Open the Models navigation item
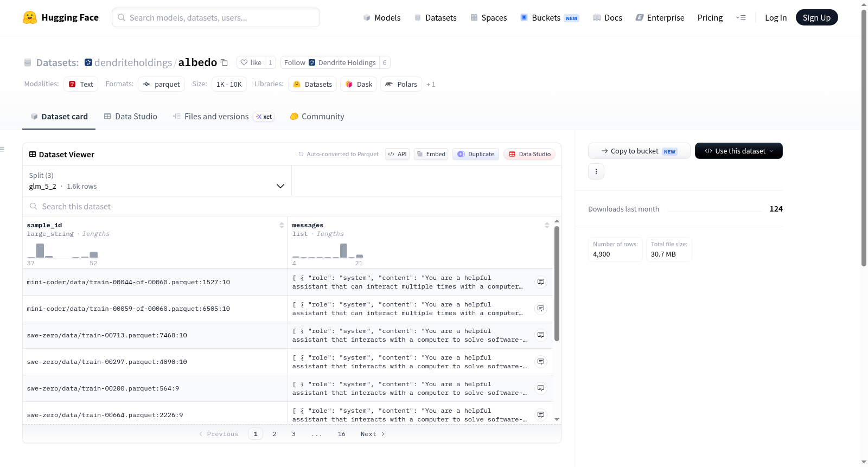 (x=382, y=18)
